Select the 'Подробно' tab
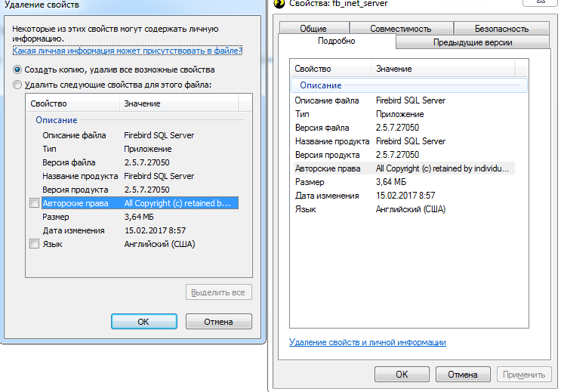 click(337, 41)
